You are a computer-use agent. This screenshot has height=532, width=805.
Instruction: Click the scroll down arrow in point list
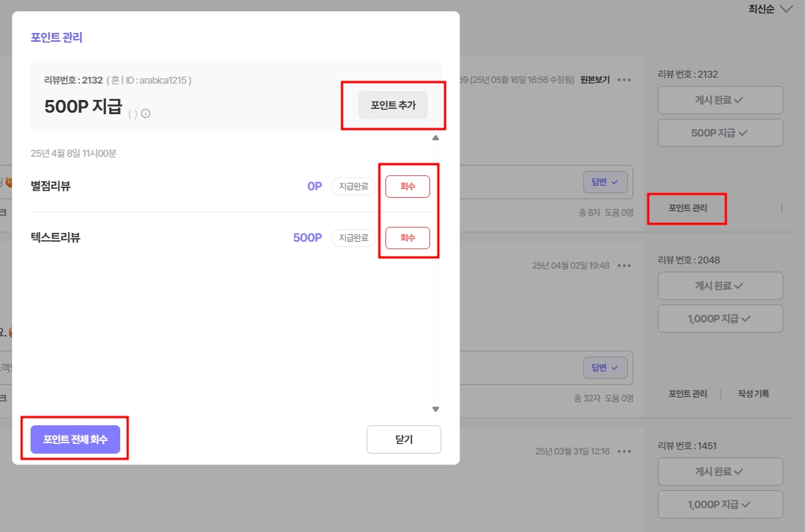435,409
